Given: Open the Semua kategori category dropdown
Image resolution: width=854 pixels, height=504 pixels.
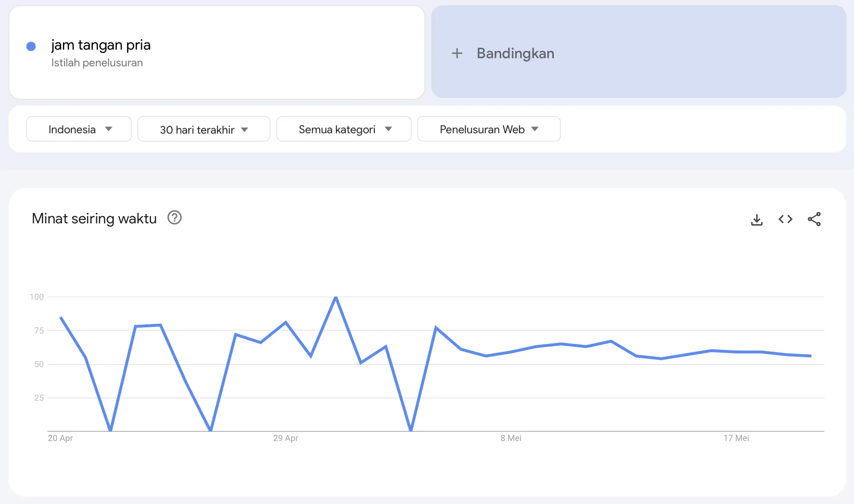Looking at the screenshot, I should point(344,129).
